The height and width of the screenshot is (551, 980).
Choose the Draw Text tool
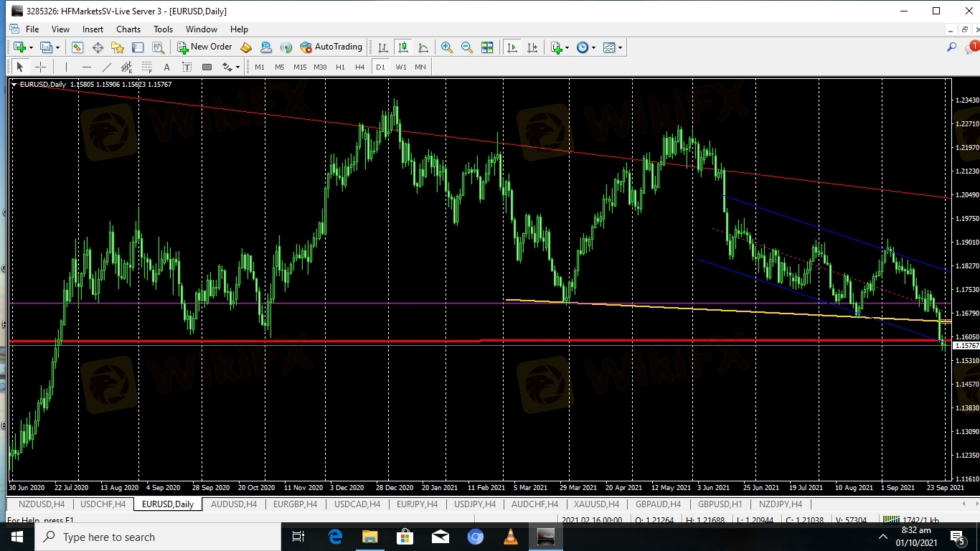[x=166, y=67]
